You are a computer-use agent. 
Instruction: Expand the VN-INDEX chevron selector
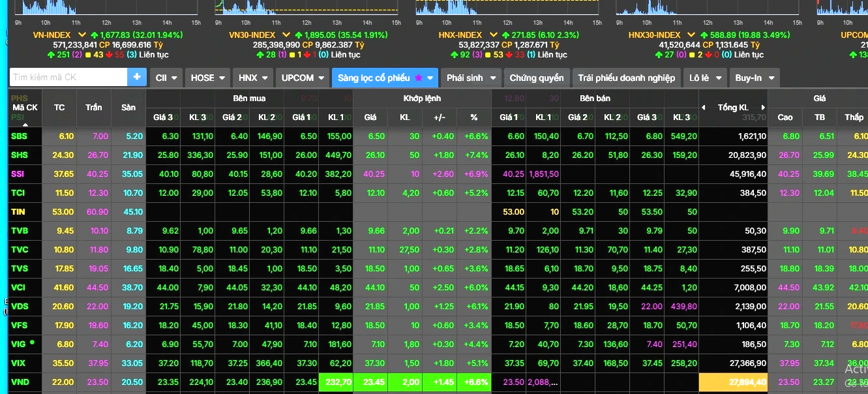click(82, 35)
